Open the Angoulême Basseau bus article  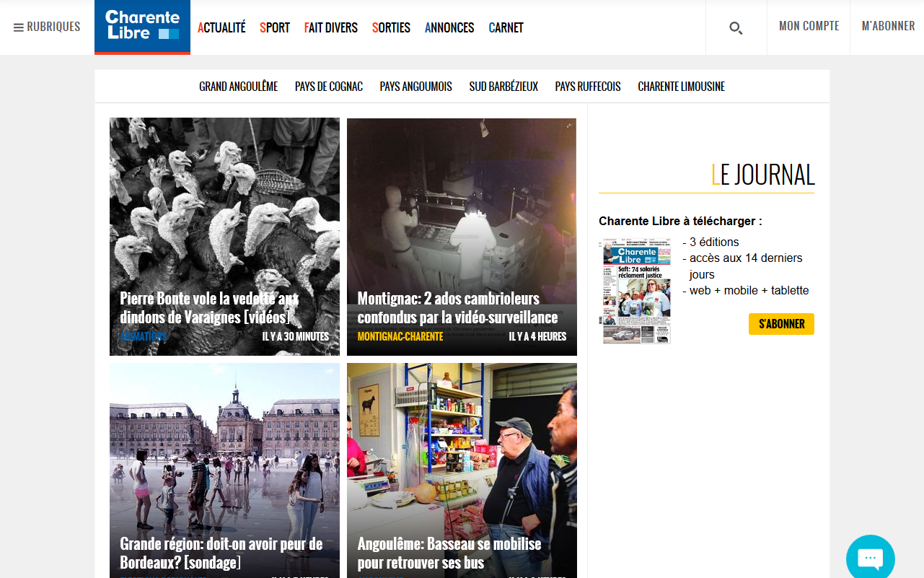449,553
